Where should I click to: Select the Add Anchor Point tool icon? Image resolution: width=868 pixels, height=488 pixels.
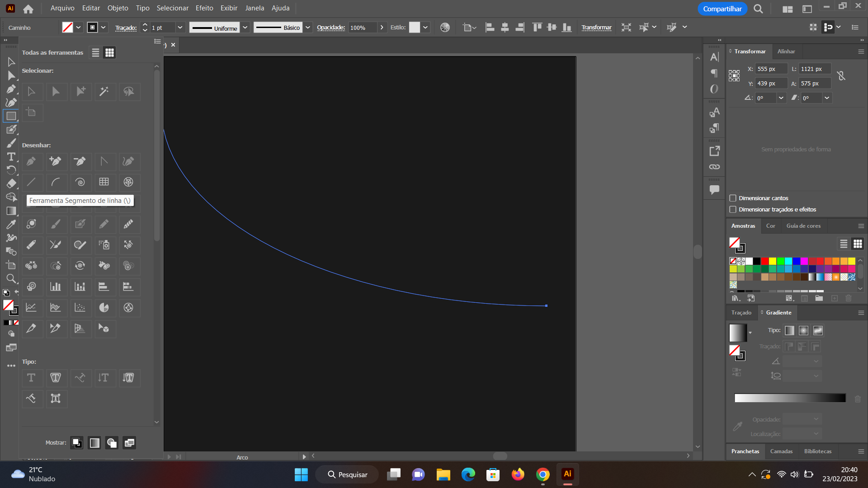click(56, 161)
